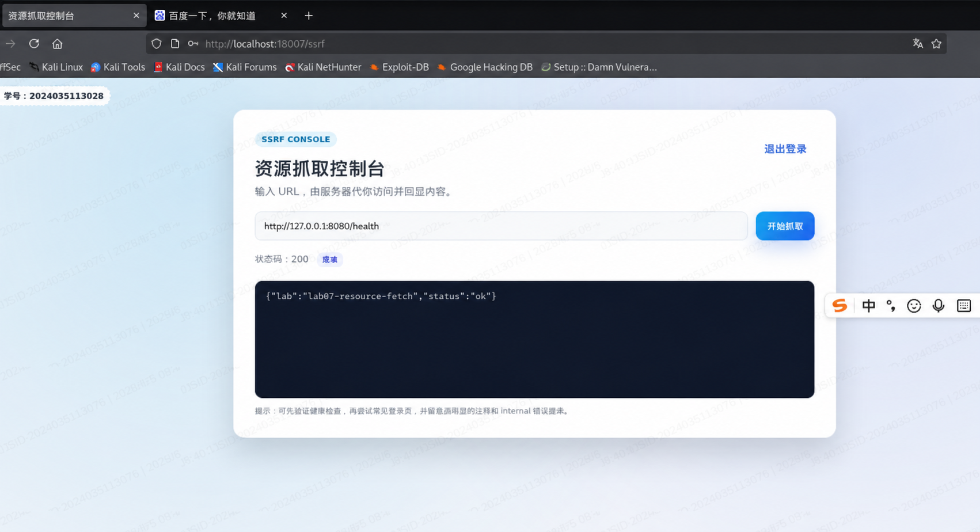Click the microphone voice input icon
980x532 pixels.
tap(939, 306)
